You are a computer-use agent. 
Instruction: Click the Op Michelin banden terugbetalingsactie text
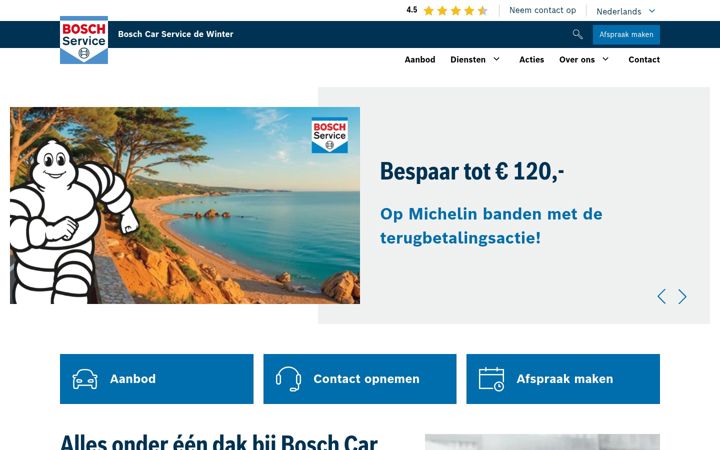tap(491, 226)
